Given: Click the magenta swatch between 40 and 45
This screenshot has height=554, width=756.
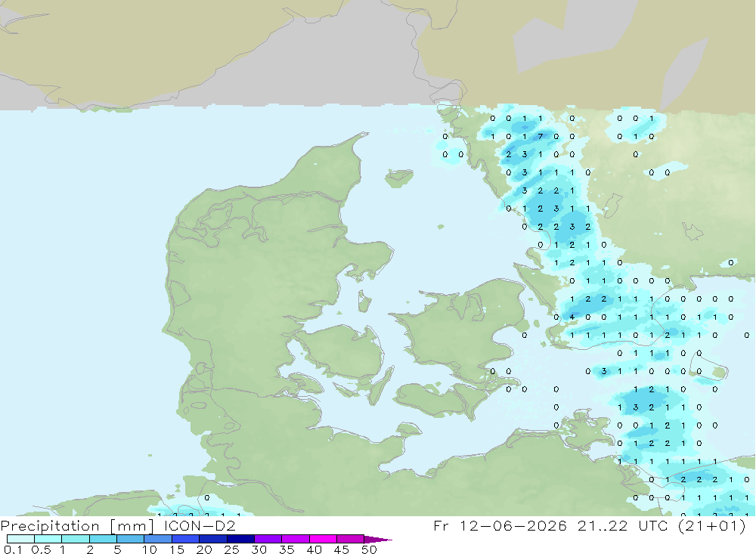Looking at the screenshot, I should pyautogui.click(x=323, y=539).
